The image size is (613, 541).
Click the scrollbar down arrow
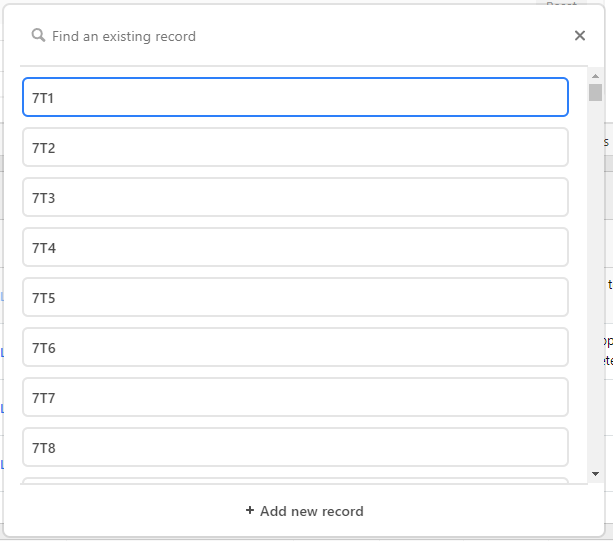[x=595, y=474]
